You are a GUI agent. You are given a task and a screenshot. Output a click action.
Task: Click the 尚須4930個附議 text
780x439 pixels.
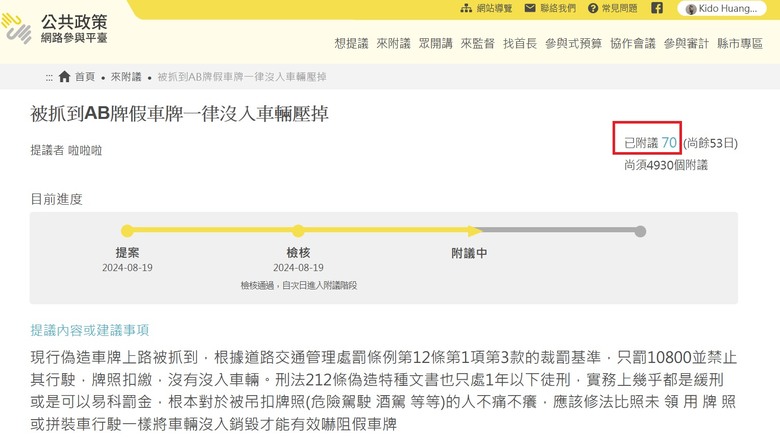[666, 165]
